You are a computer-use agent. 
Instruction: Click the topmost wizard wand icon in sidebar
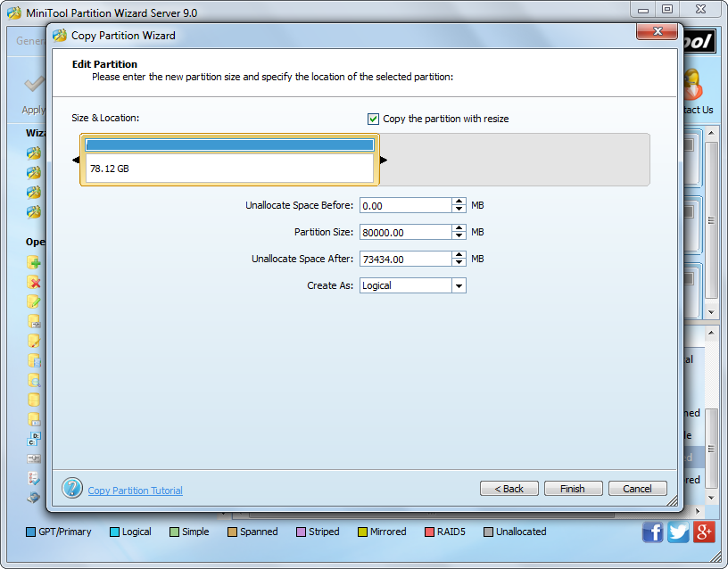pos(33,153)
